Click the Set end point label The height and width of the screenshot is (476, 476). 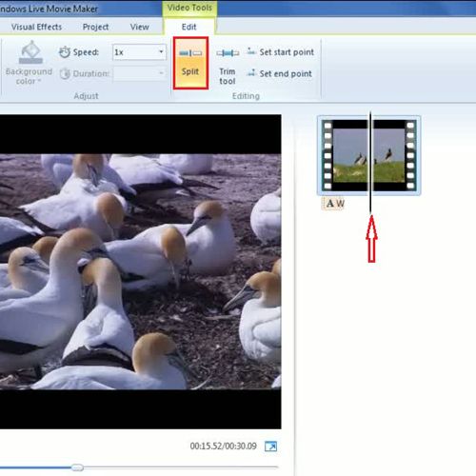286,73
